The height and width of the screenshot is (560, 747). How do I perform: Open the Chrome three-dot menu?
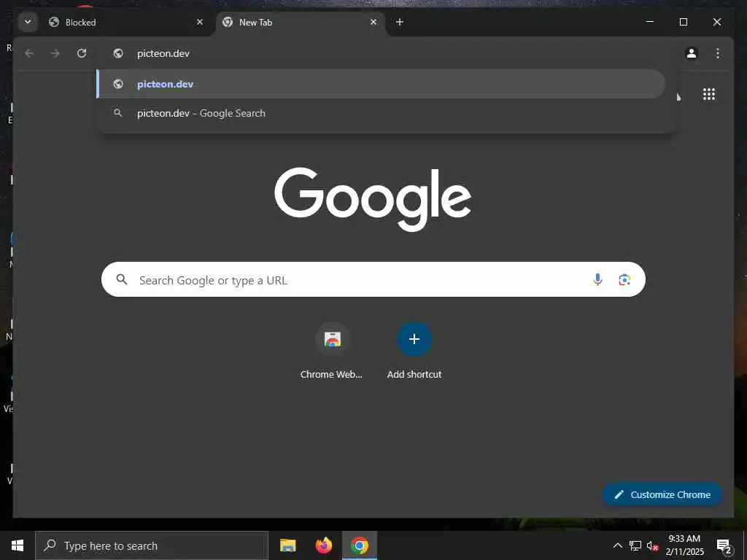coord(718,53)
